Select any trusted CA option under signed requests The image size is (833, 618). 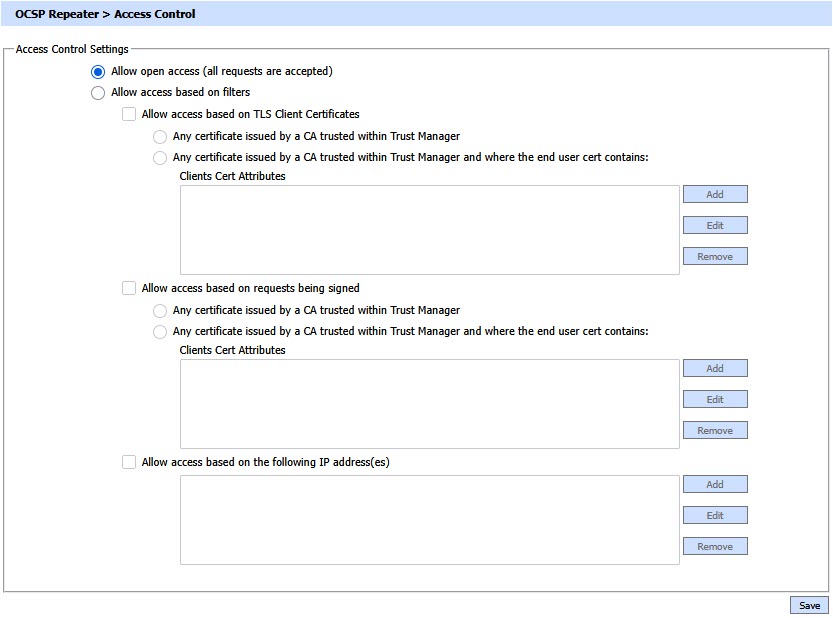click(160, 311)
